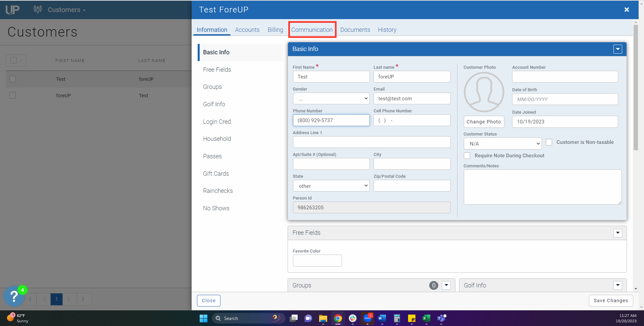
Task: Go to customers page 1
Action: click(x=57, y=299)
